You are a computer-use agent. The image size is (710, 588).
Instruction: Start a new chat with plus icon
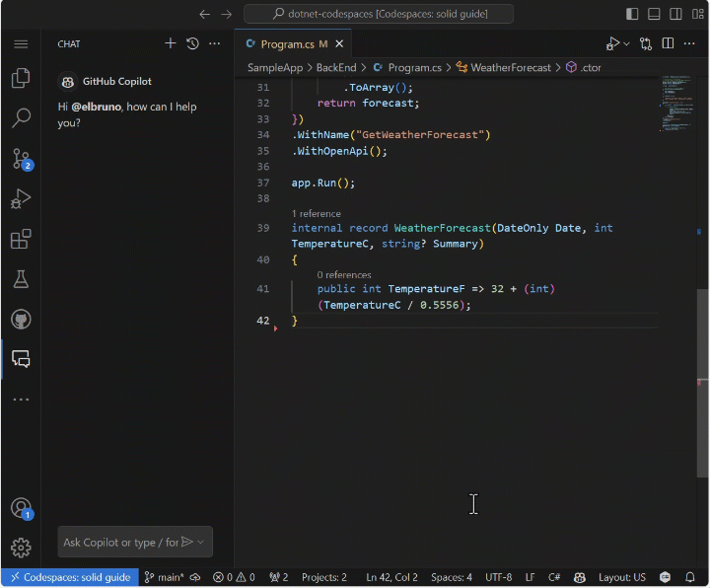click(x=171, y=43)
